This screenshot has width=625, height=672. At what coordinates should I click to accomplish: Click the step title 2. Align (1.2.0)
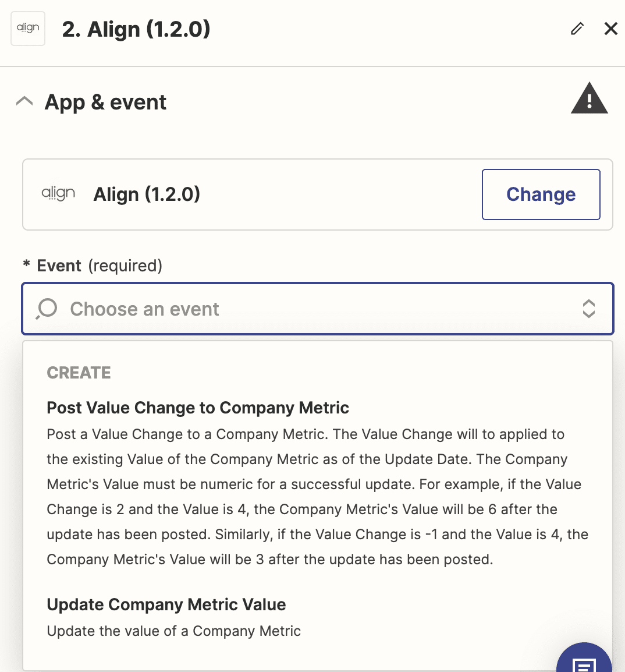136,29
